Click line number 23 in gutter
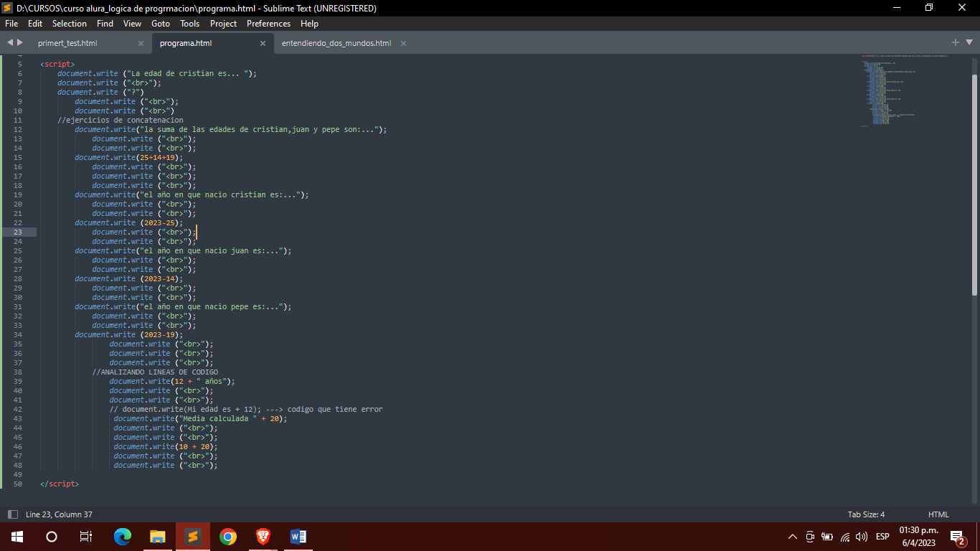The width and height of the screenshot is (980, 551). point(18,232)
